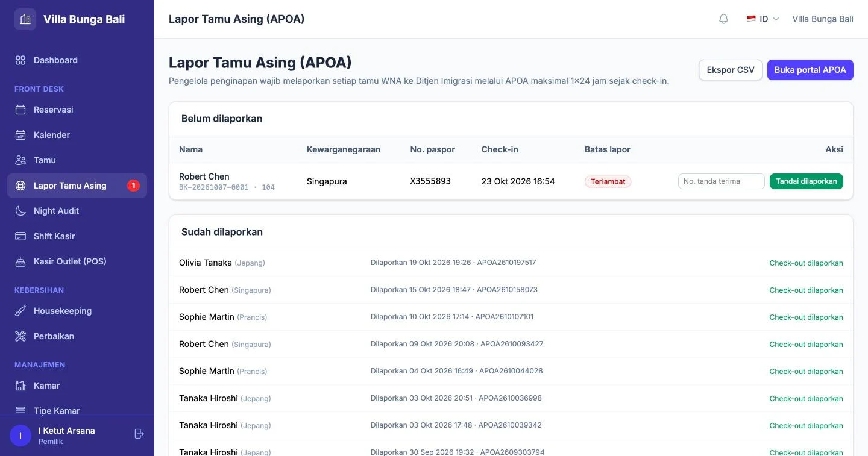This screenshot has height=456, width=868.
Task: Click the Lapor Tamu Asing globe icon
Action: 20,186
